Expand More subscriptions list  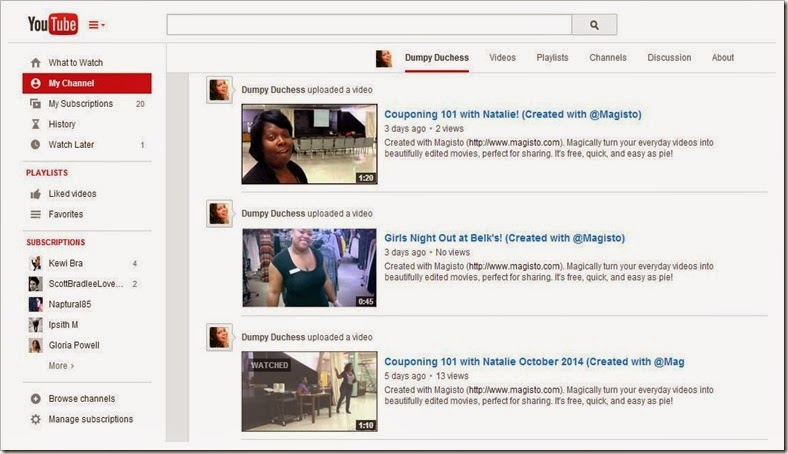click(x=61, y=366)
